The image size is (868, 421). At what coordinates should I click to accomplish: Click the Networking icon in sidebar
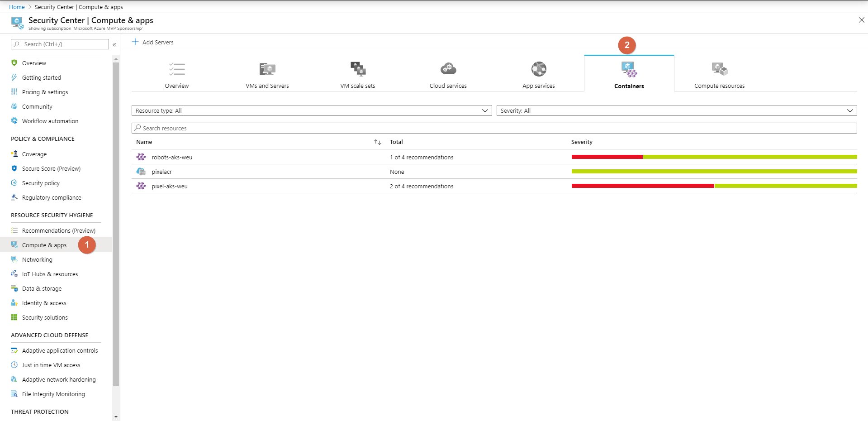(14, 259)
